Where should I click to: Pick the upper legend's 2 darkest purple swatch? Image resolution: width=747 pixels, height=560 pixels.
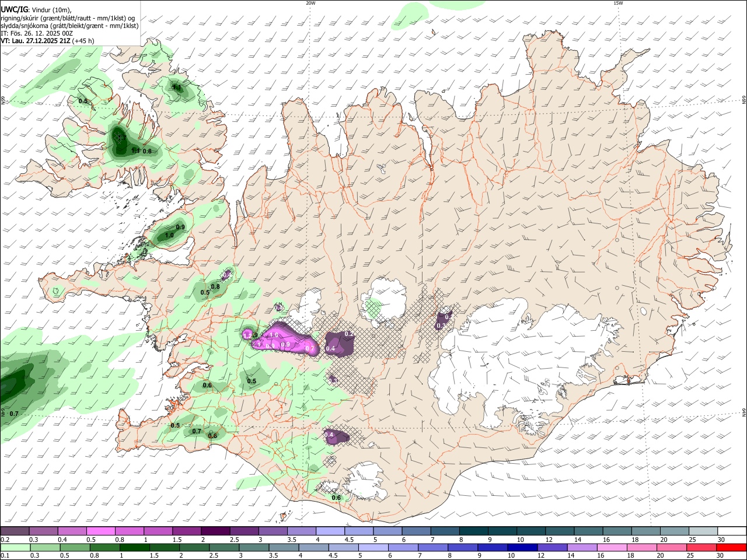[x=215, y=531]
